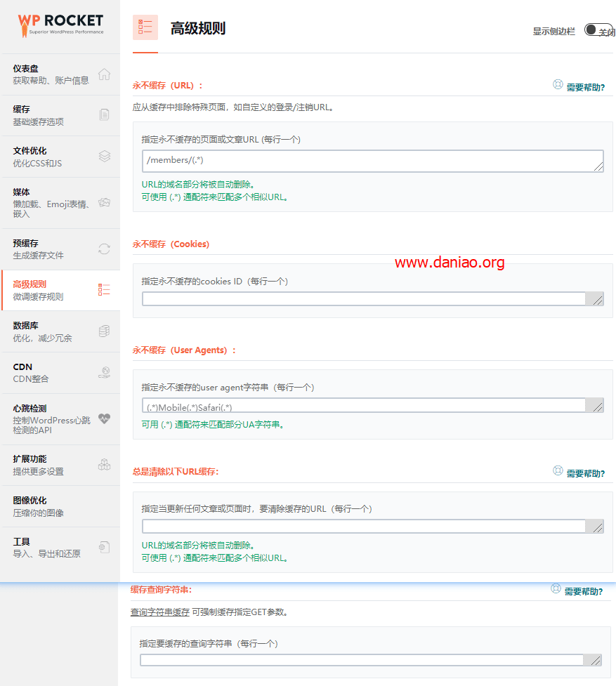Viewport: 616px width, 686px height.
Task: Click the 工具 export icon
Action: (x=104, y=547)
